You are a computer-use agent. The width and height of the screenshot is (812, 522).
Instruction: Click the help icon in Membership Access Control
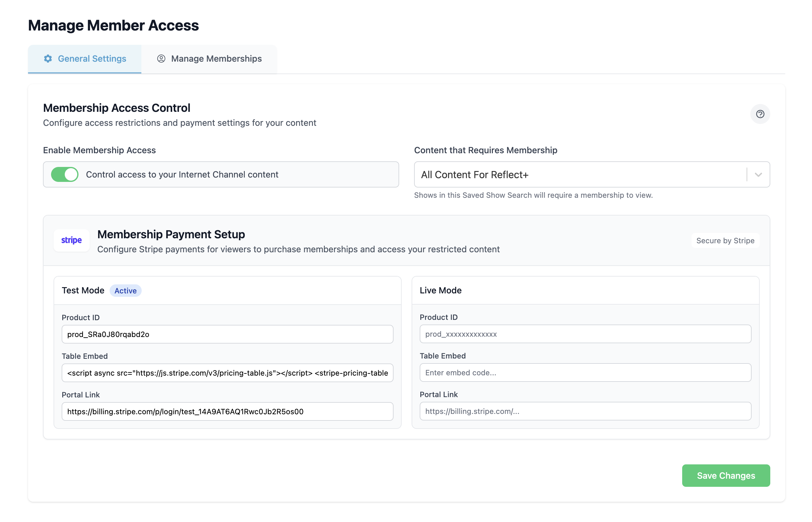760,114
